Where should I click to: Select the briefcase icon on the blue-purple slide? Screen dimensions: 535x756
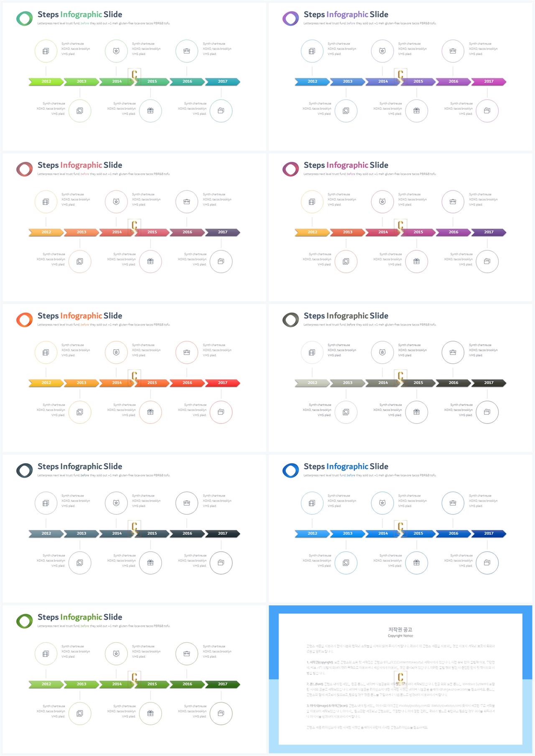point(453,51)
